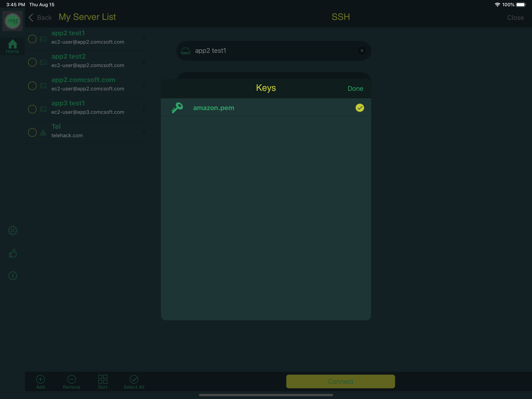532x399 pixels.
Task: Open the Home sidebar icon
Action: (x=12, y=46)
